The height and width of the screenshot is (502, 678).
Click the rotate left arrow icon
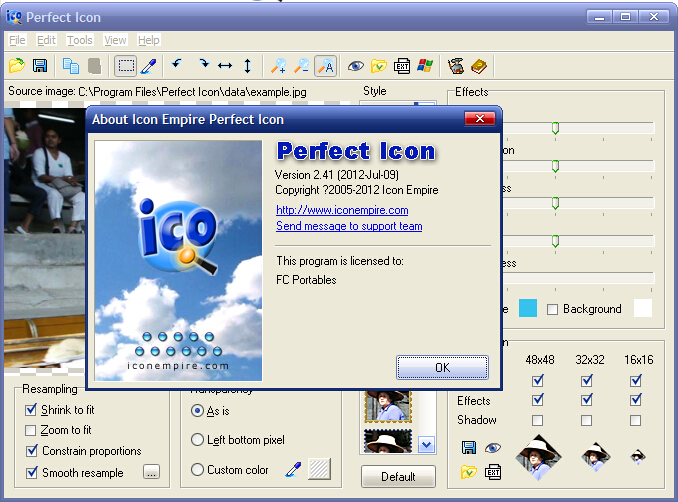[x=177, y=66]
